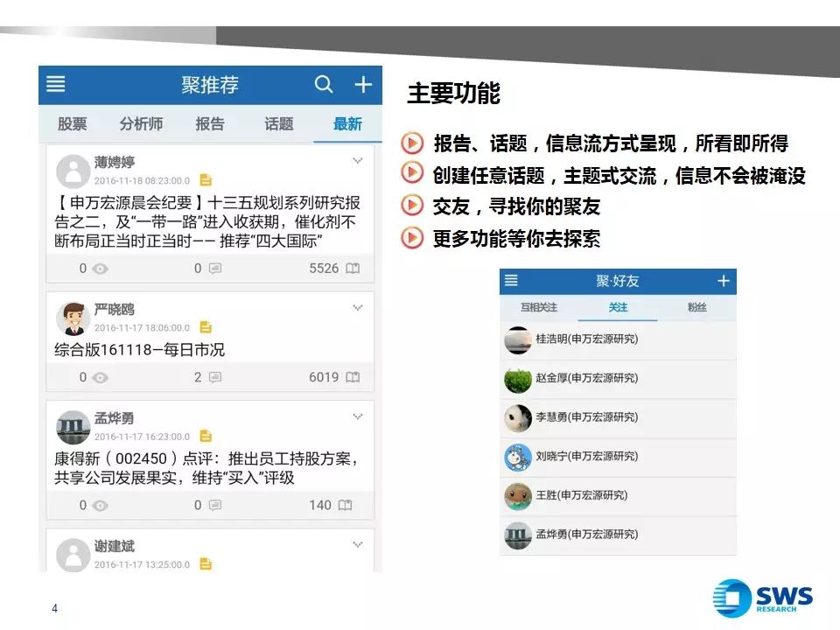Open the 互相关注 tab
The height and width of the screenshot is (630, 840).
(x=539, y=307)
